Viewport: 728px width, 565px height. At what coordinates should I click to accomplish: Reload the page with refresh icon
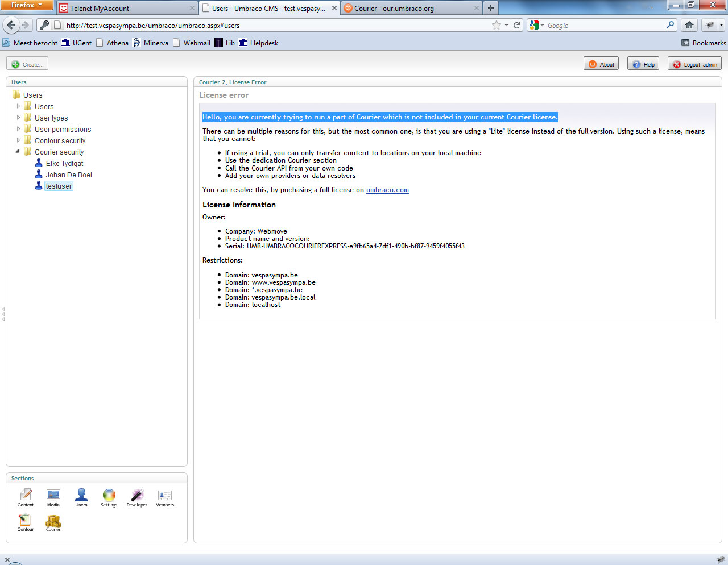click(516, 25)
